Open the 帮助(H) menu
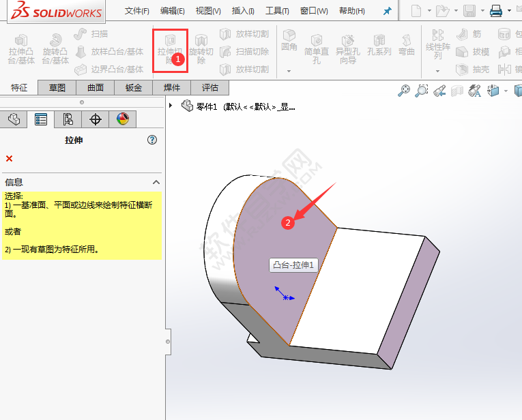The width and height of the screenshot is (522, 420). click(352, 11)
